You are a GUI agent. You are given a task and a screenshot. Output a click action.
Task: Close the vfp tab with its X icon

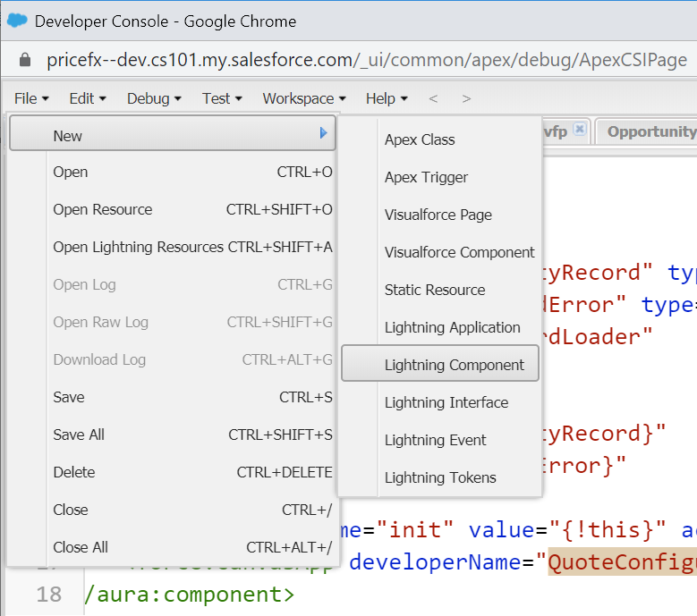point(579,130)
